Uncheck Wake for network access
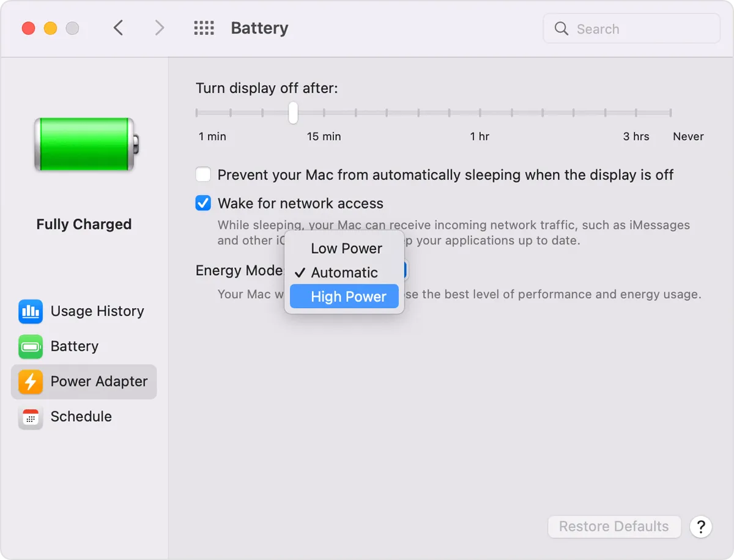 202,203
